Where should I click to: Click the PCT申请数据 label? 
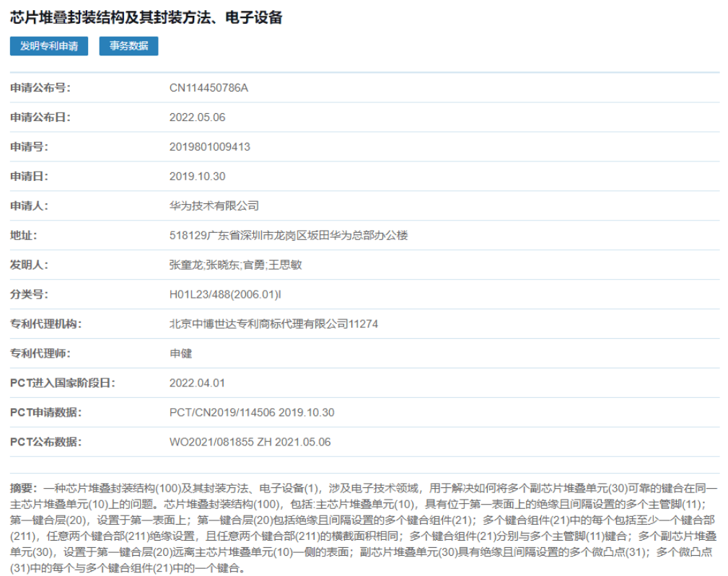point(46,412)
